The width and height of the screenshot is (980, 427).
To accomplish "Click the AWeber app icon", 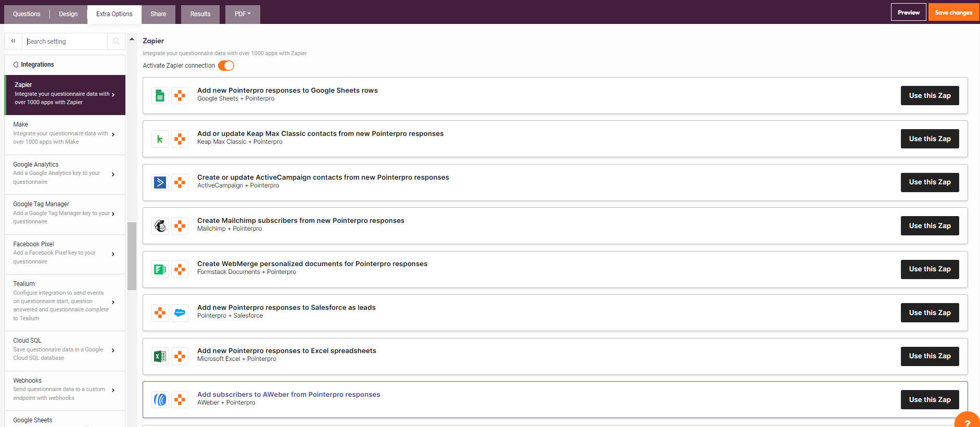I will [160, 400].
